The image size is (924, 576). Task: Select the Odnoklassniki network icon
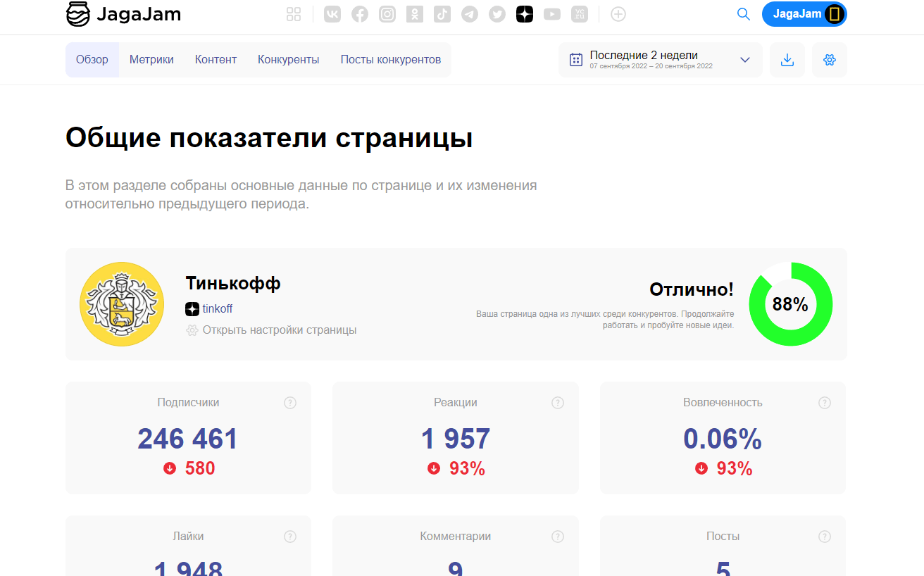pyautogui.click(x=415, y=14)
